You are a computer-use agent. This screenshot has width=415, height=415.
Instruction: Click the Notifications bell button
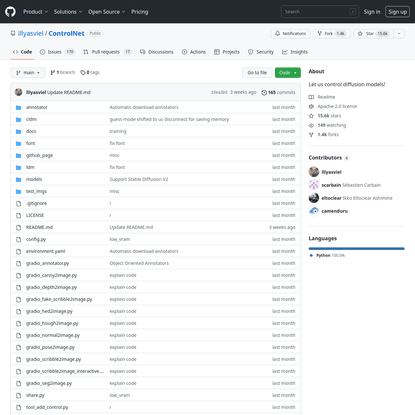(x=290, y=34)
